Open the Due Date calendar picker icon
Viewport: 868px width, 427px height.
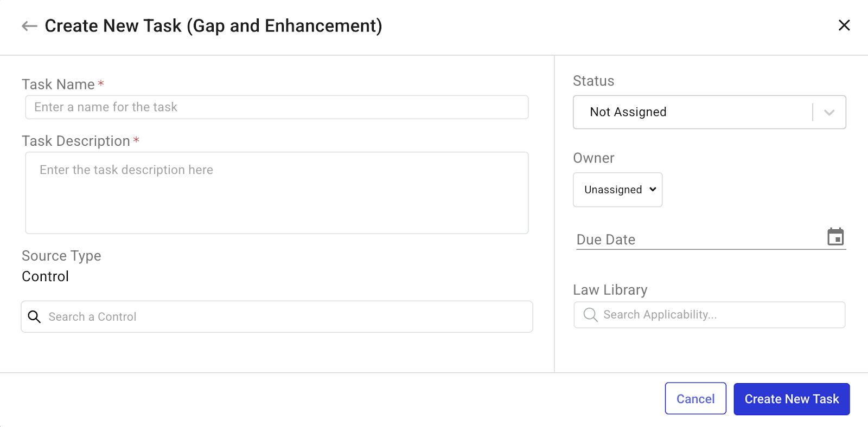click(x=835, y=237)
